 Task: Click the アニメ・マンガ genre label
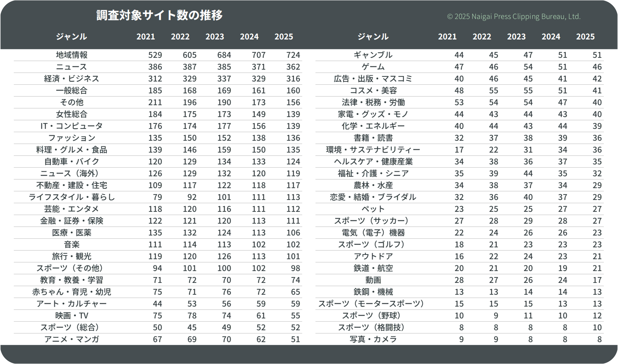point(71,339)
